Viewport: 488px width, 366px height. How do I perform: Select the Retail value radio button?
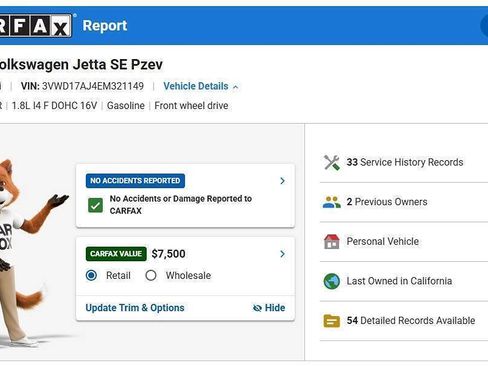point(91,275)
